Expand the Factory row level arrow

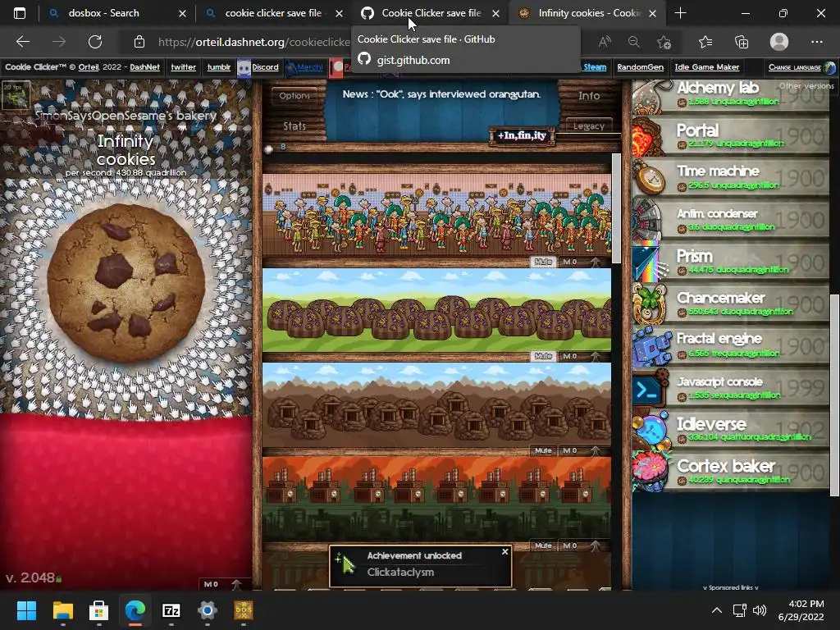(596, 546)
